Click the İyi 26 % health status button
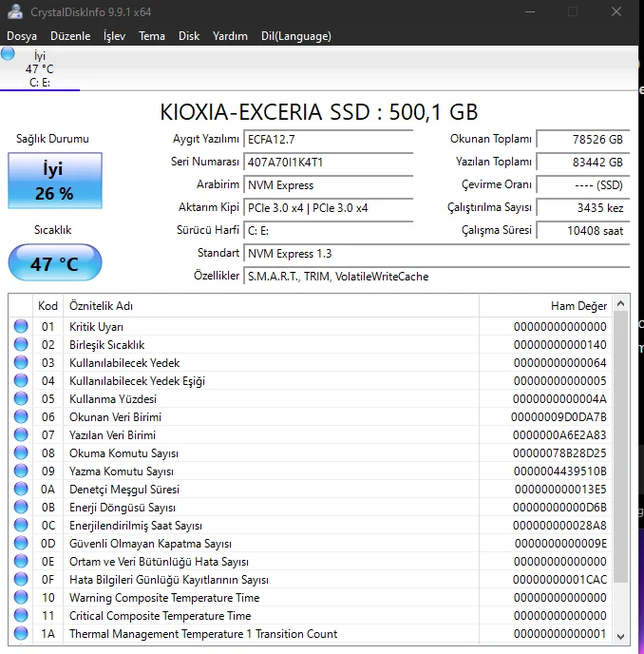Image resolution: width=644 pixels, height=654 pixels. [x=55, y=181]
